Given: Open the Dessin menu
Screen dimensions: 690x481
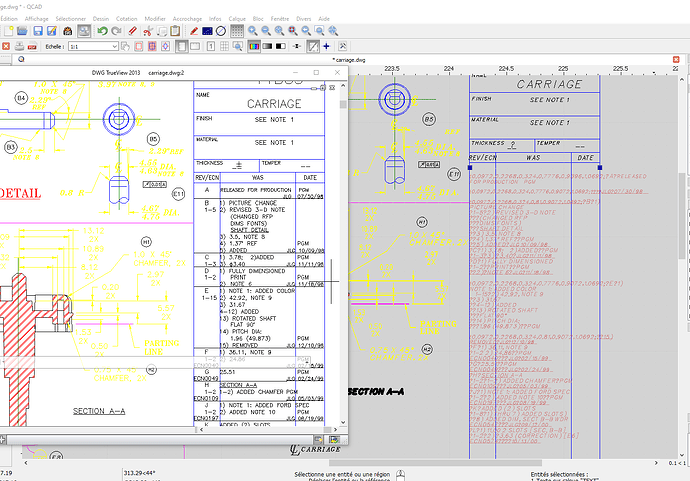Looking at the screenshot, I should click(x=101, y=18).
